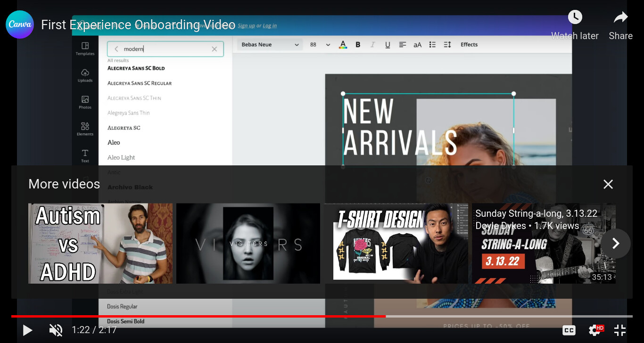Open the Photos sidebar panel
This screenshot has height=343, width=644.
(x=85, y=102)
